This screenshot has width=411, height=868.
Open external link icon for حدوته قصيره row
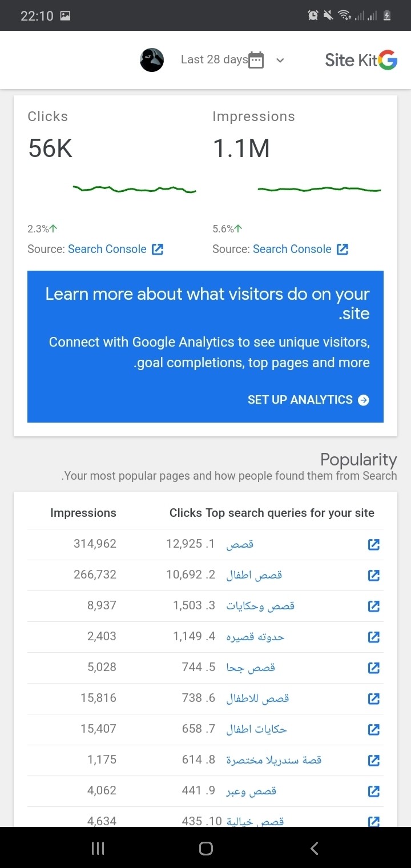(374, 637)
